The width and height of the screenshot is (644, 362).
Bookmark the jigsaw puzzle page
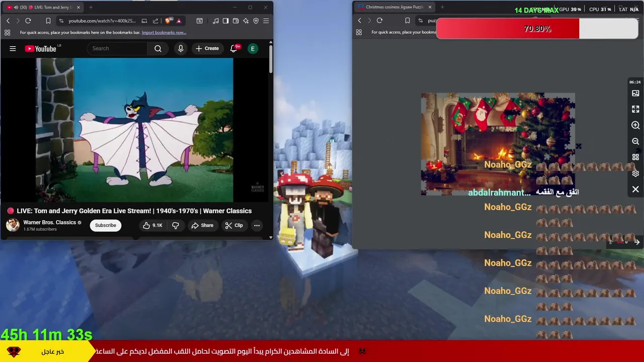408,21
